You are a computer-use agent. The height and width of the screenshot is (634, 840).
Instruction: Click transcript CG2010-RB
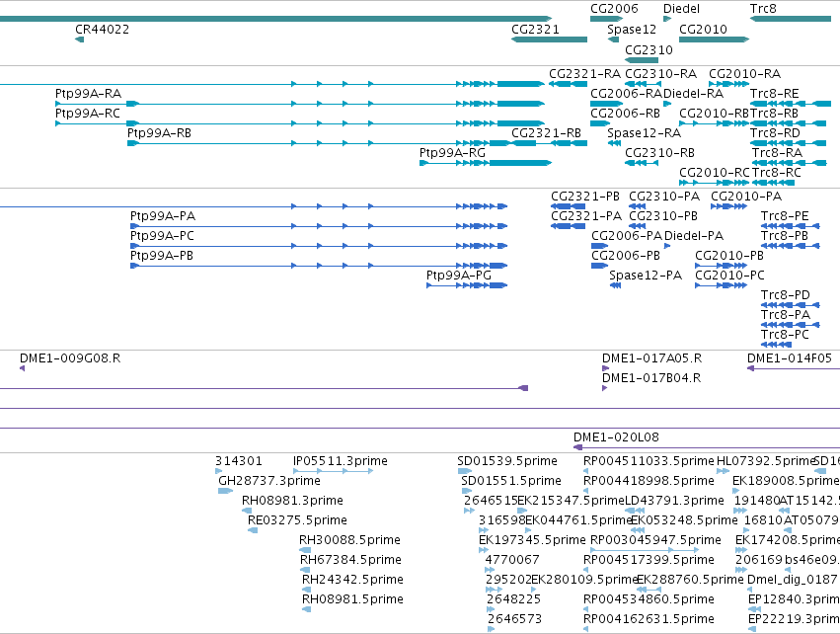714,114
